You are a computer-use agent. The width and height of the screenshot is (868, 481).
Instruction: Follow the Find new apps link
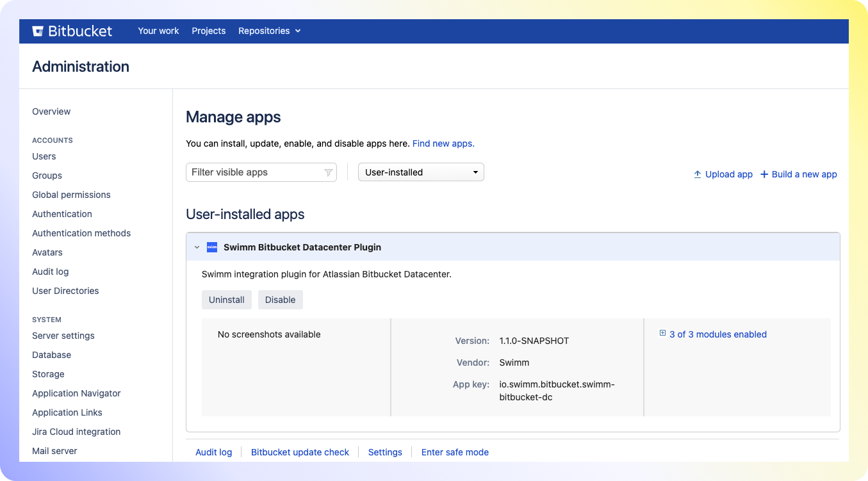pyautogui.click(x=443, y=143)
